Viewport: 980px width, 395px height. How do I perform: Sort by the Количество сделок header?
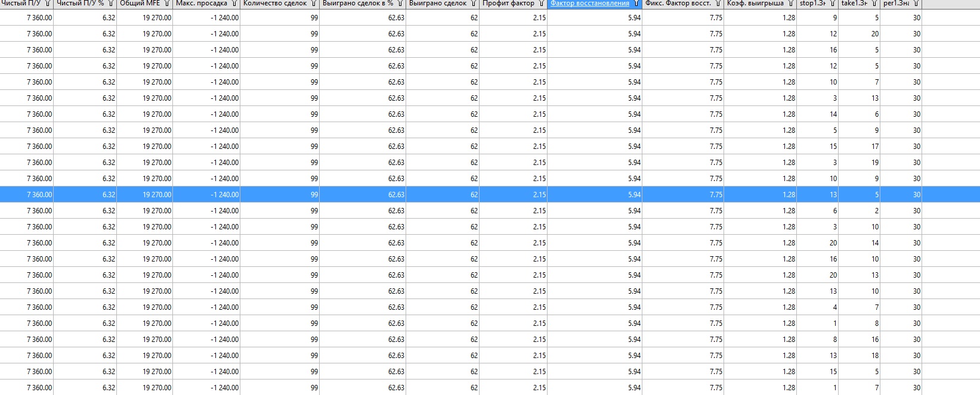coord(275,4)
